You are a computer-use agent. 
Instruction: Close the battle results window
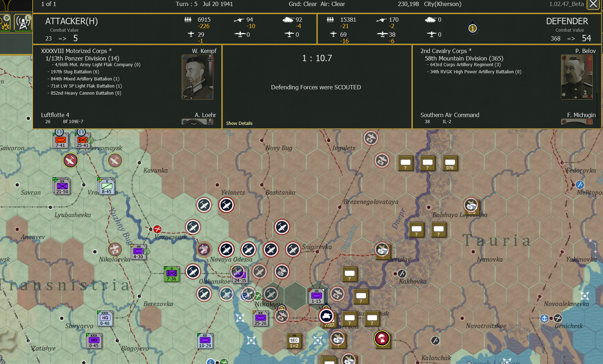point(593,4)
